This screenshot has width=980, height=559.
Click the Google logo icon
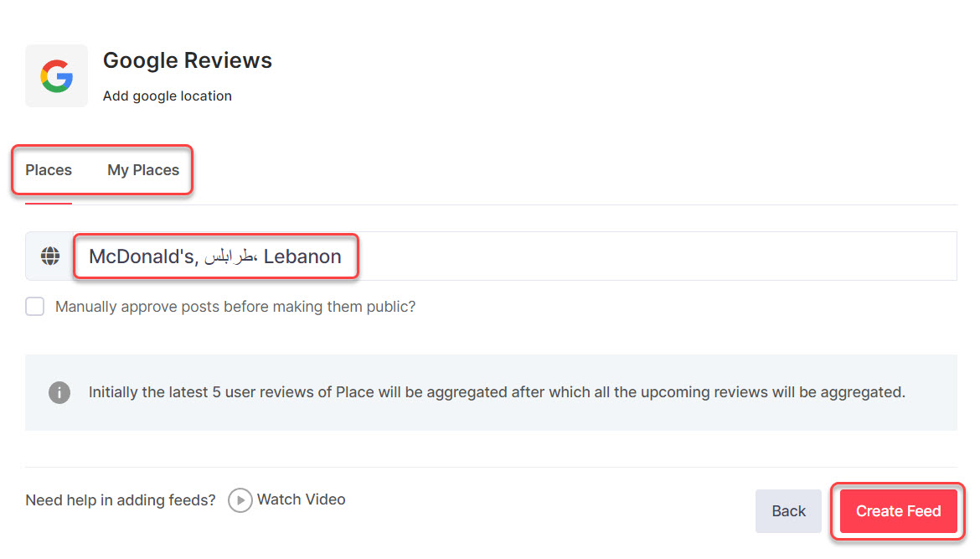(56, 75)
